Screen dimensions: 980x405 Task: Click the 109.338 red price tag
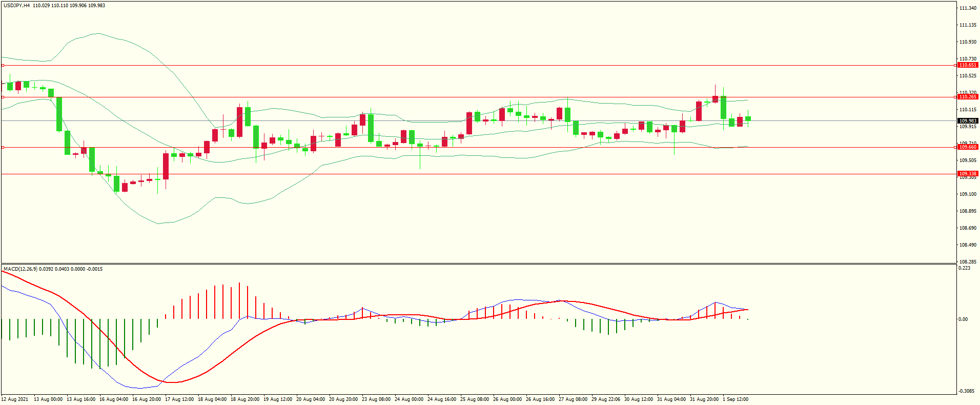click(x=968, y=174)
